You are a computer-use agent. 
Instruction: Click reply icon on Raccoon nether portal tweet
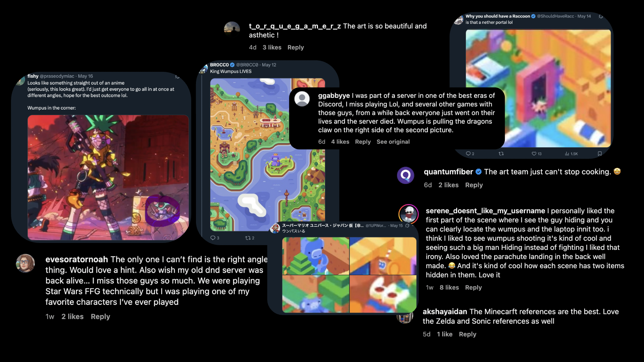(468, 154)
